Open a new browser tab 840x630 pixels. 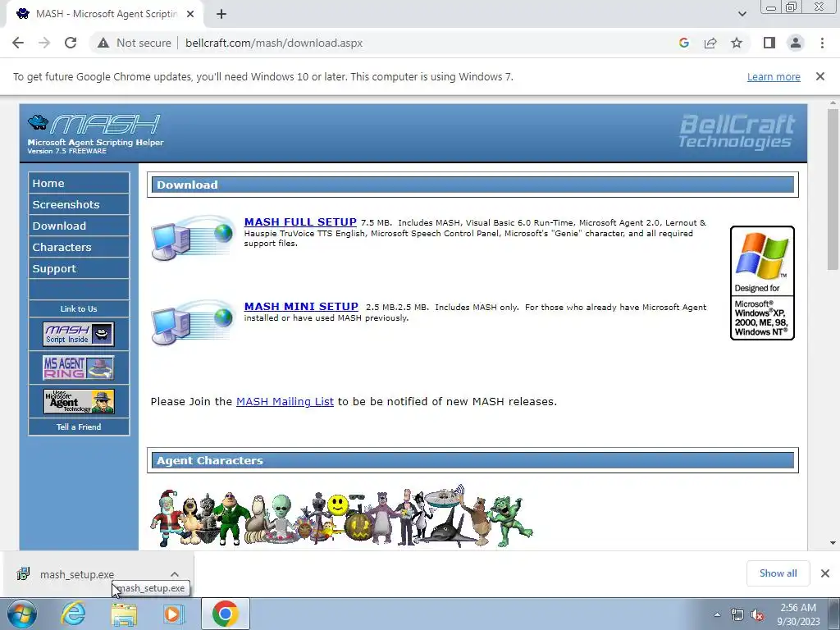221,15
